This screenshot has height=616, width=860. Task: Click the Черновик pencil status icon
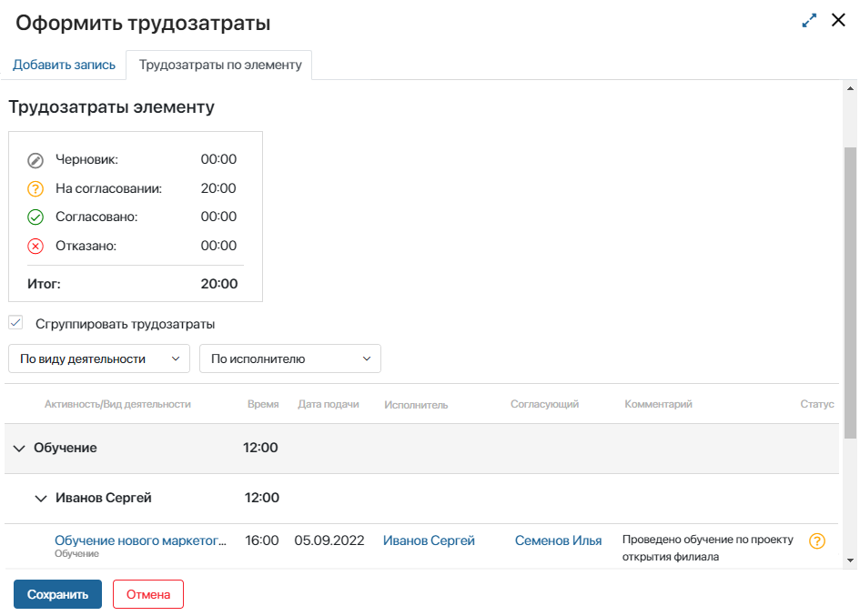click(x=35, y=161)
